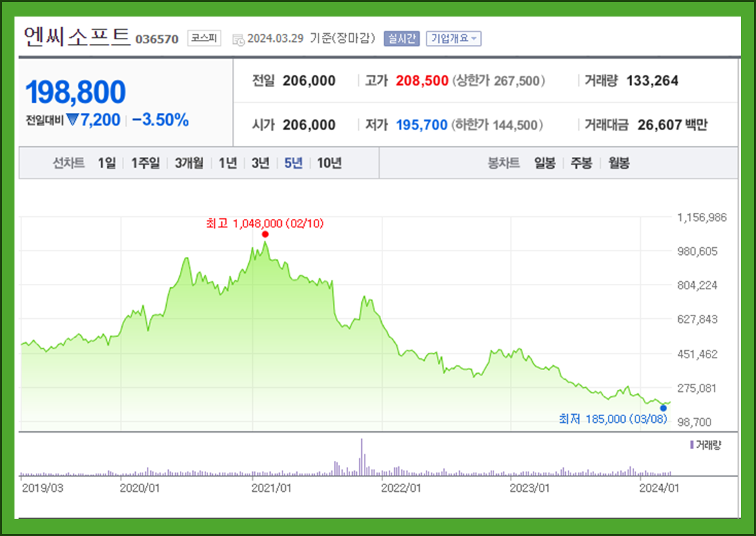Click the stock code 036570
The image size is (756, 536).
pyautogui.click(x=156, y=39)
